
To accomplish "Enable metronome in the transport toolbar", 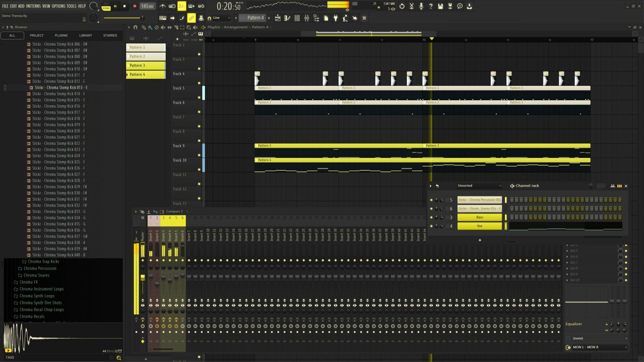I will [x=163, y=6].
